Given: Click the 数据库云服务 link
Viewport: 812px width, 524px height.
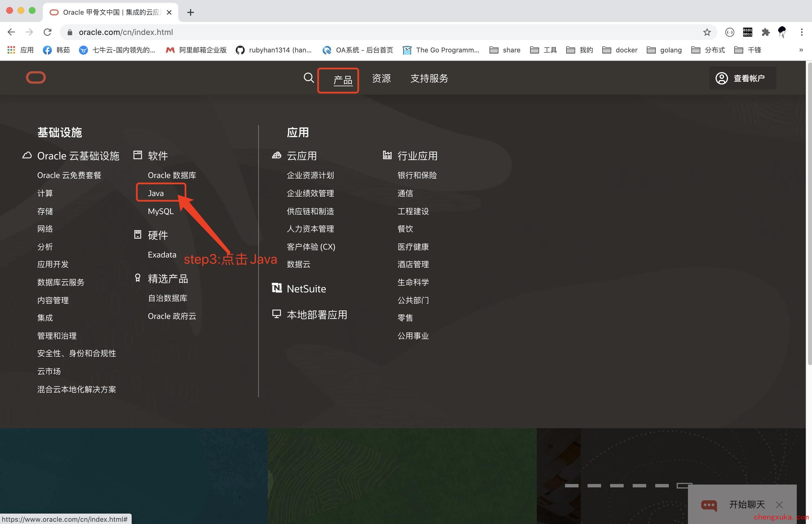Looking at the screenshot, I should [x=61, y=282].
